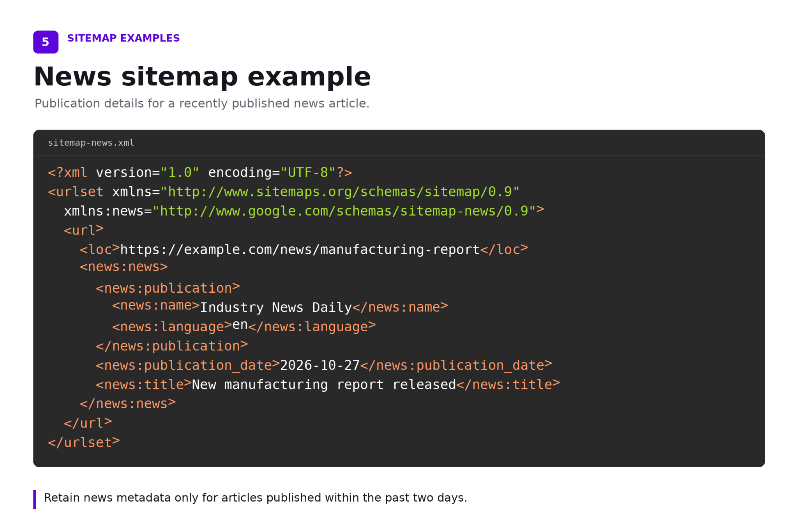Click the publication date '2026-10-27'
Viewport: 798px width, 532px height.
click(x=320, y=365)
